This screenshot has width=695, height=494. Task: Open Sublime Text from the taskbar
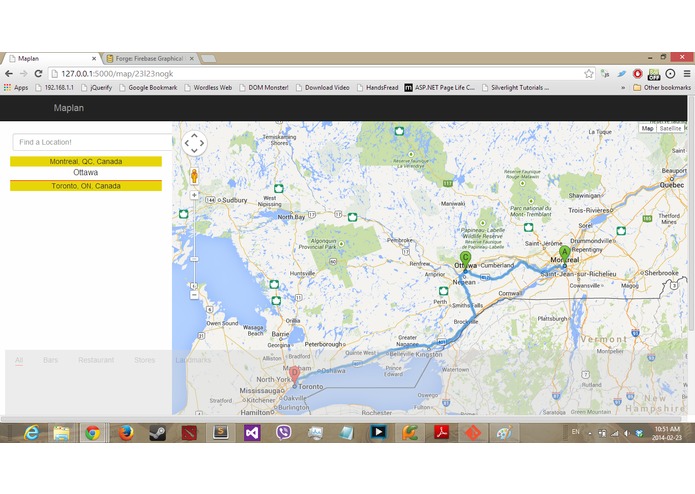[220, 432]
